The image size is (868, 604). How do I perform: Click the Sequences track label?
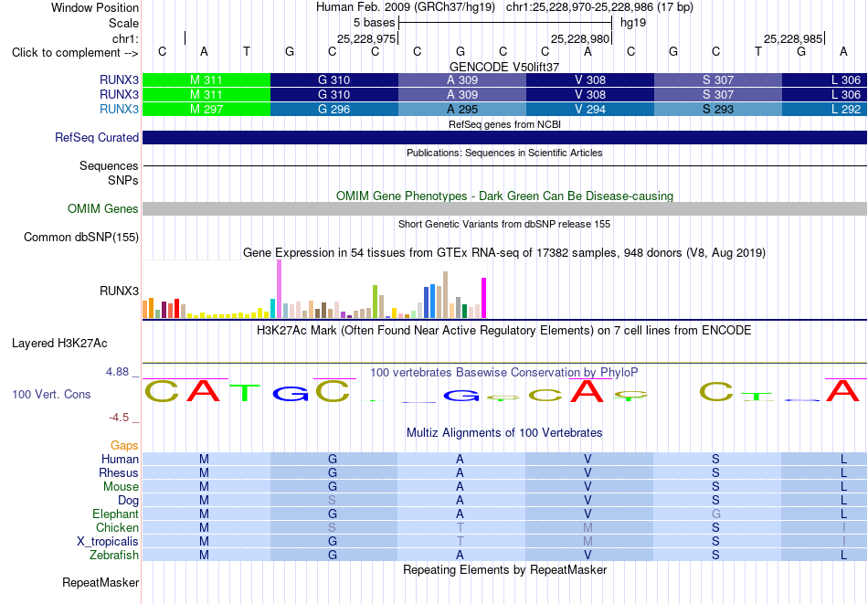tap(109, 165)
